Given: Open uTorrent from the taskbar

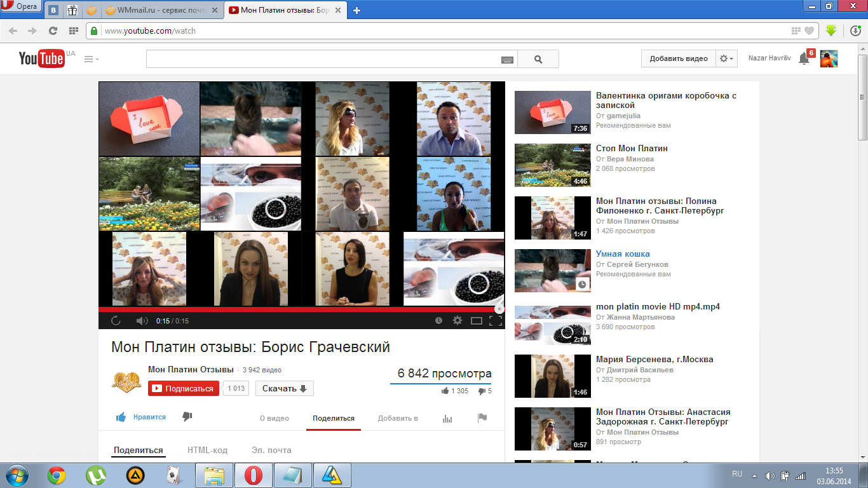Looking at the screenshot, I should [96, 475].
